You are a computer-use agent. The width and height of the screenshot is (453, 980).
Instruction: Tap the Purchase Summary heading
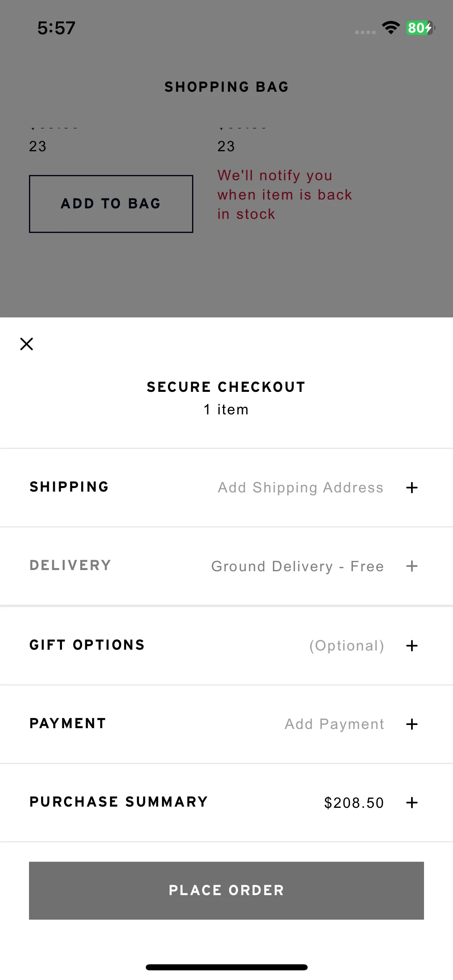119,802
